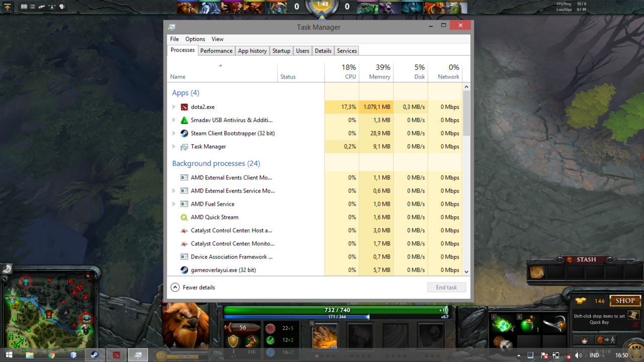644x362 pixels.
Task: Open the Dota 2 chat head icon
Action: coord(62,7)
